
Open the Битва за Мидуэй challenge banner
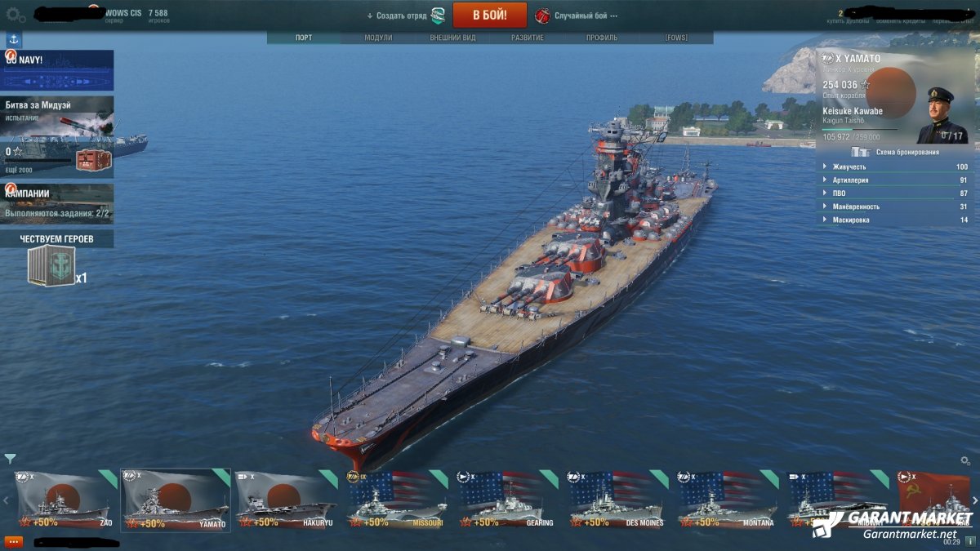(x=57, y=138)
